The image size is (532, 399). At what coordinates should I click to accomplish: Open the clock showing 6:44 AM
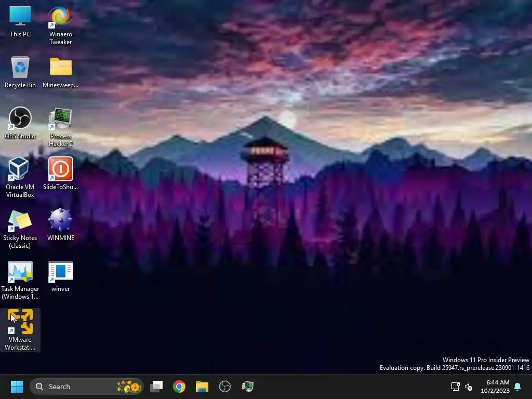495,387
